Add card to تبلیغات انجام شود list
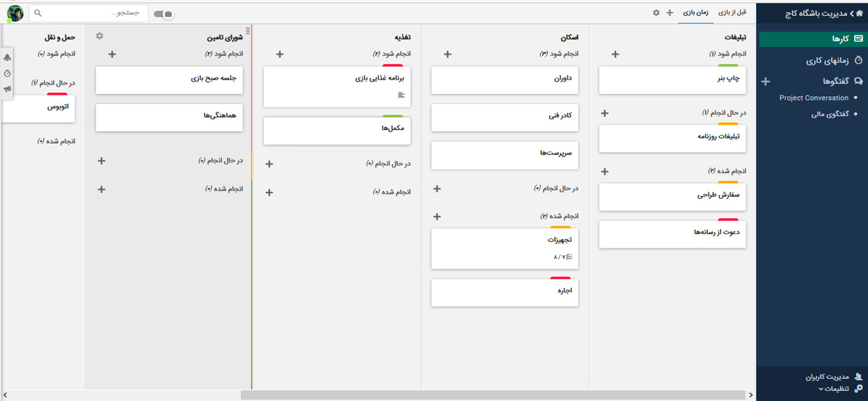 616,54
